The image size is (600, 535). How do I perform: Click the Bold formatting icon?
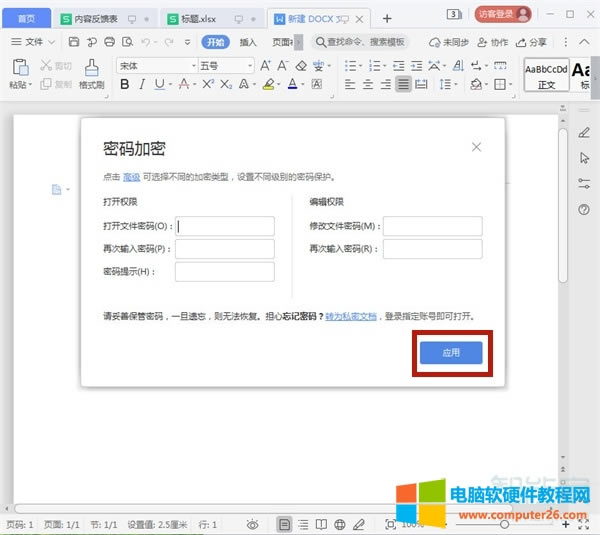coord(125,85)
